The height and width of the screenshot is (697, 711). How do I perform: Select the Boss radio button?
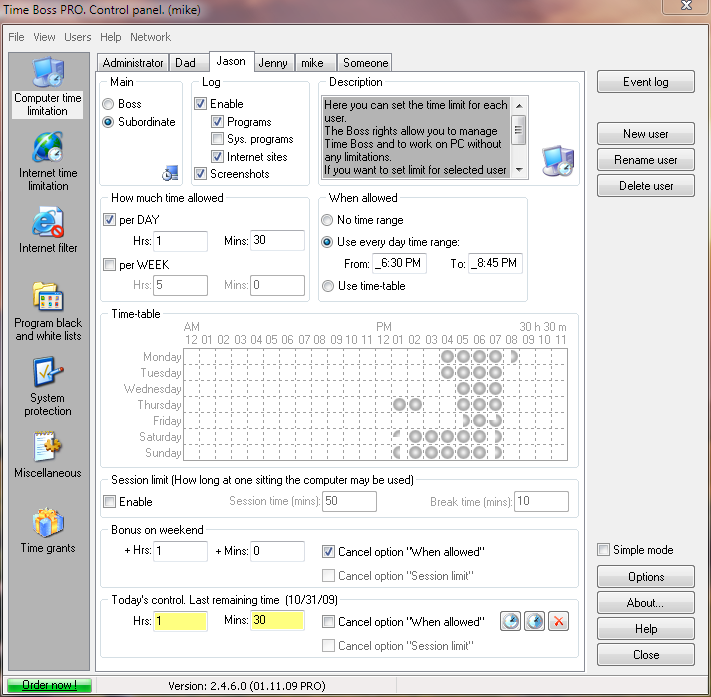(x=108, y=104)
